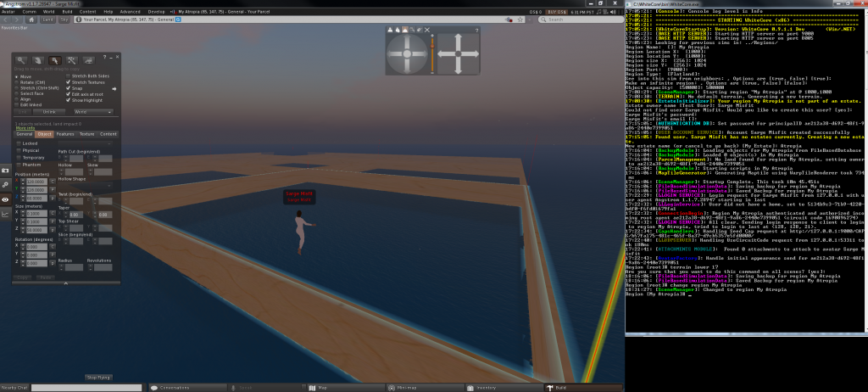This screenshot has height=392, width=868.
Task: Toggle the Snap checkbox
Action: coord(68,88)
